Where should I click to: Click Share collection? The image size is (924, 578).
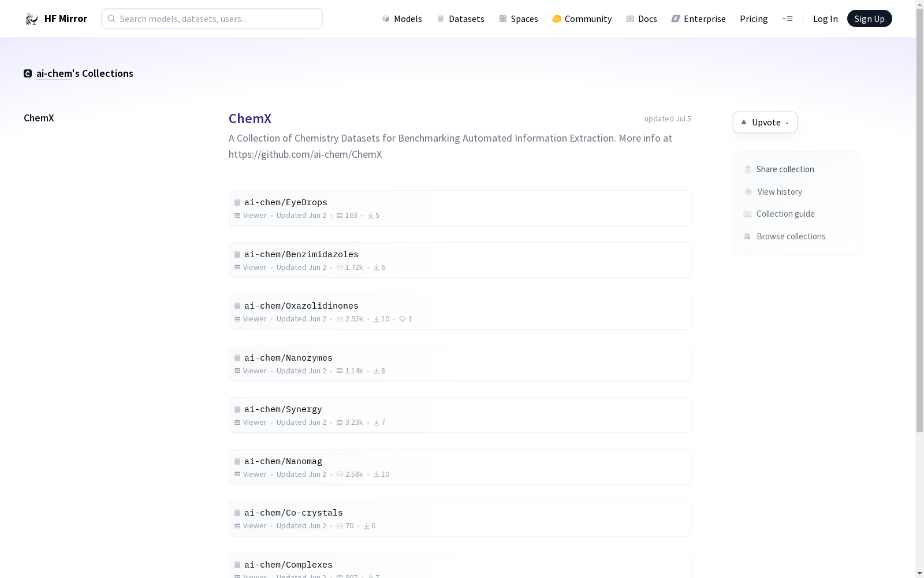pyautogui.click(x=779, y=169)
